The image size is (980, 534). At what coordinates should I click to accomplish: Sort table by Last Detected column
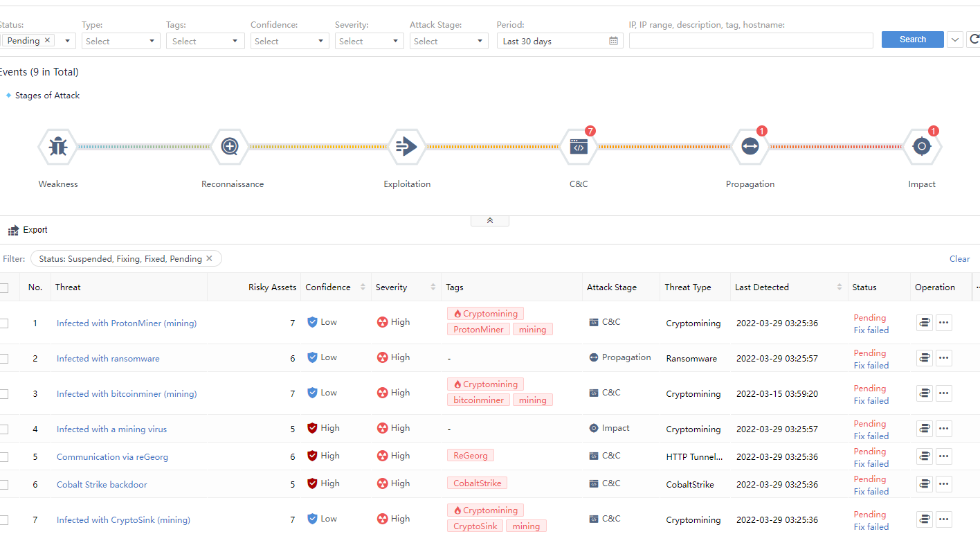(x=840, y=287)
